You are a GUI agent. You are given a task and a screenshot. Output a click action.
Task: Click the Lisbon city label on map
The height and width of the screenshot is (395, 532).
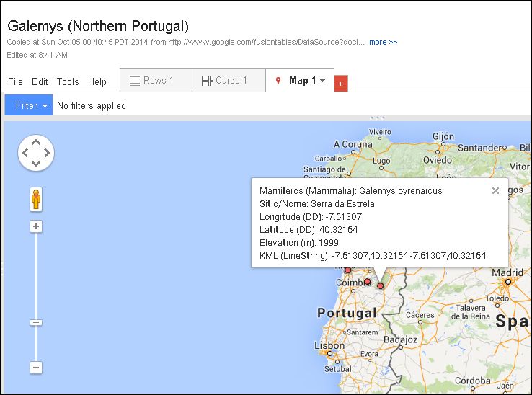[329, 345]
